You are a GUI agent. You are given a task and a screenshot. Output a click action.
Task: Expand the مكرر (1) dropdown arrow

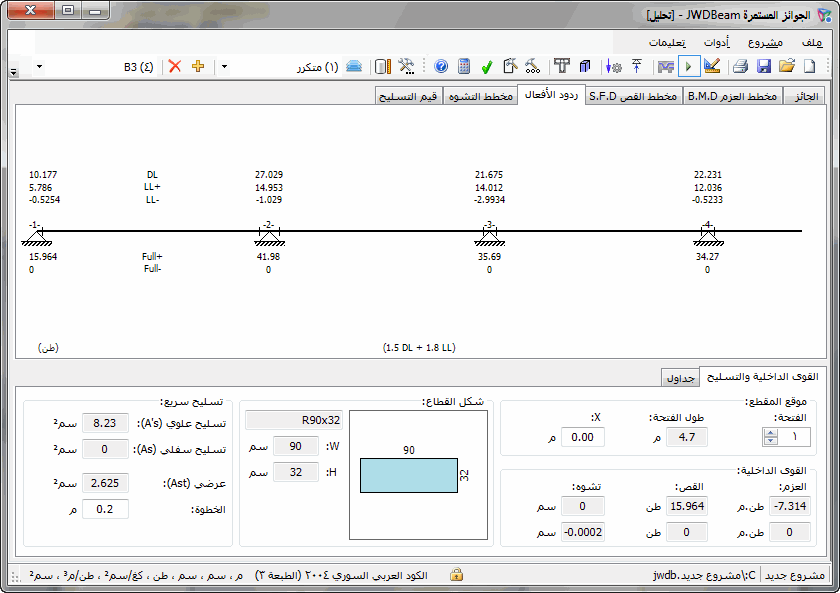[224, 66]
